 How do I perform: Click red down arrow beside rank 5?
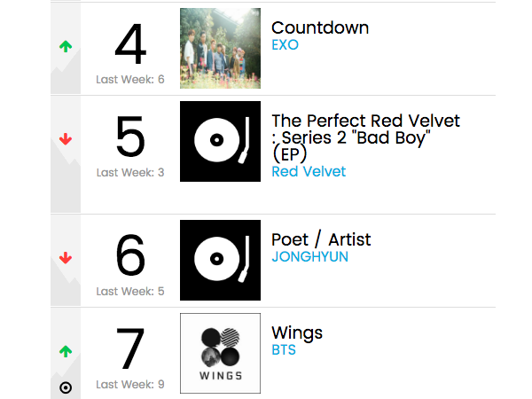(x=66, y=139)
